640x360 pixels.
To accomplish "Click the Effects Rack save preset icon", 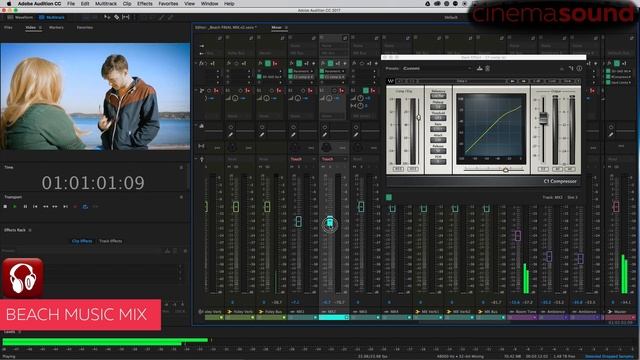I will [167, 251].
